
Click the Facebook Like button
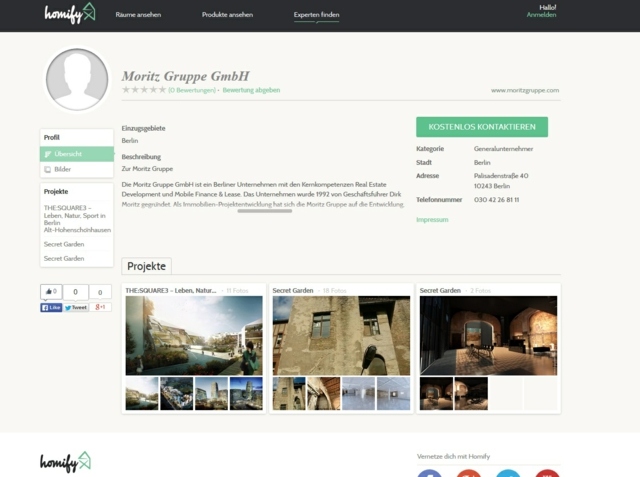(x=51, y=308)
